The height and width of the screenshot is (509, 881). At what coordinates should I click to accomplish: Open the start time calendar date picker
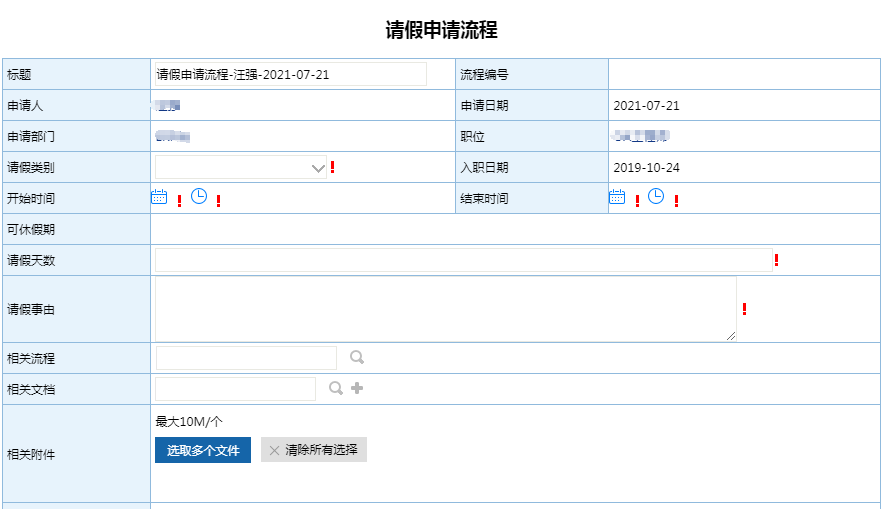159,197
